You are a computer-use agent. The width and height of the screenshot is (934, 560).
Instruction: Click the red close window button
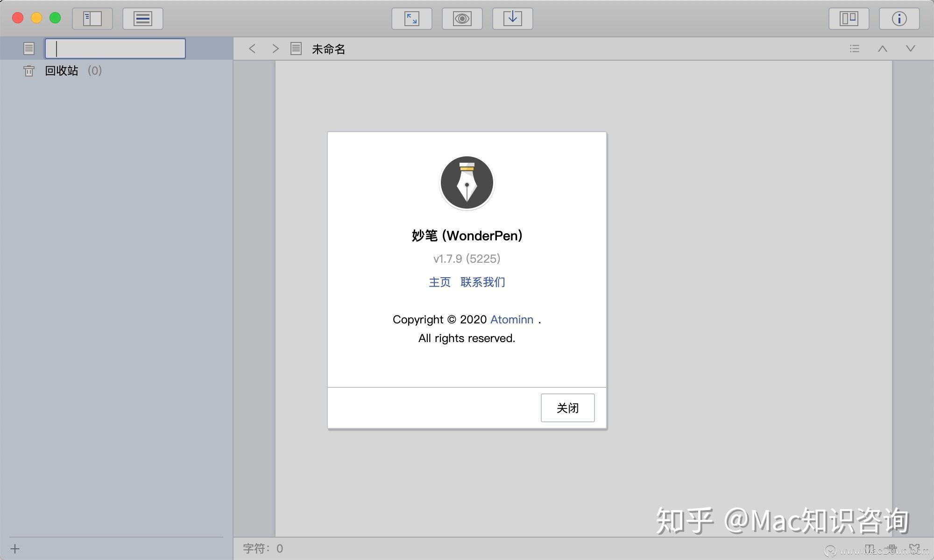(18, 18)
